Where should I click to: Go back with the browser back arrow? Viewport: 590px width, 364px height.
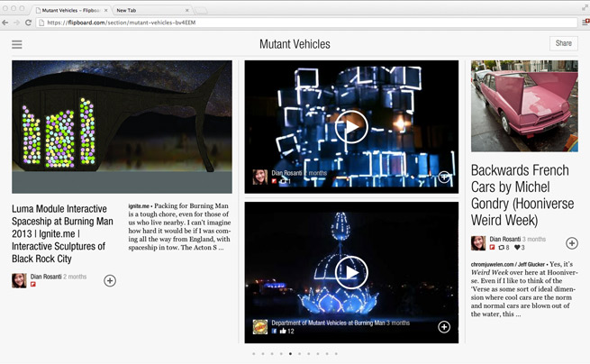click(5, 23)
